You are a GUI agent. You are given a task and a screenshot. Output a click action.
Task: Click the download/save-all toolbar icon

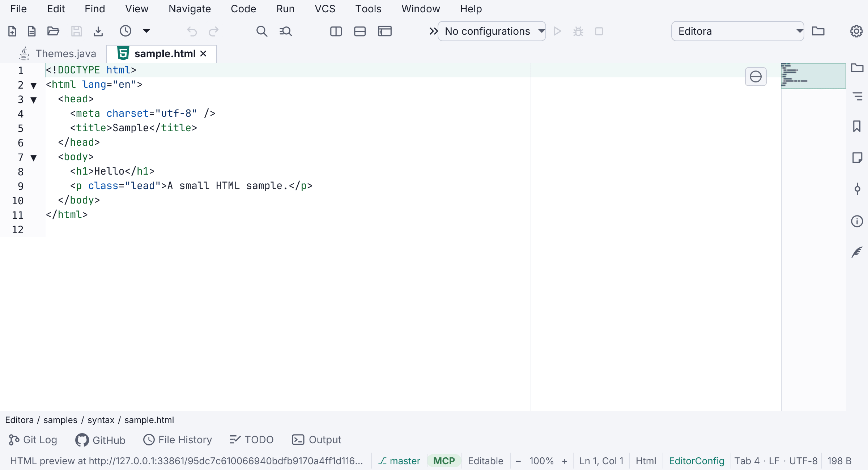pyautogui.click(x=98, y=31)
